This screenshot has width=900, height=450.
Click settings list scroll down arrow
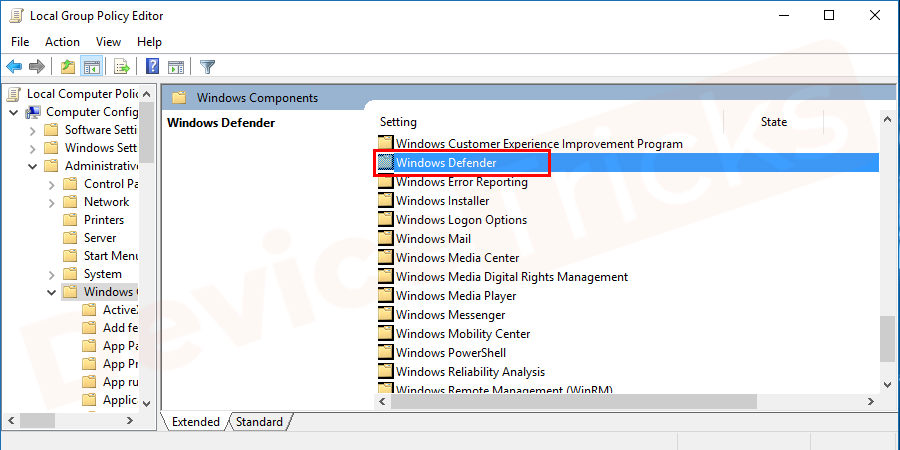pos(887,385)
